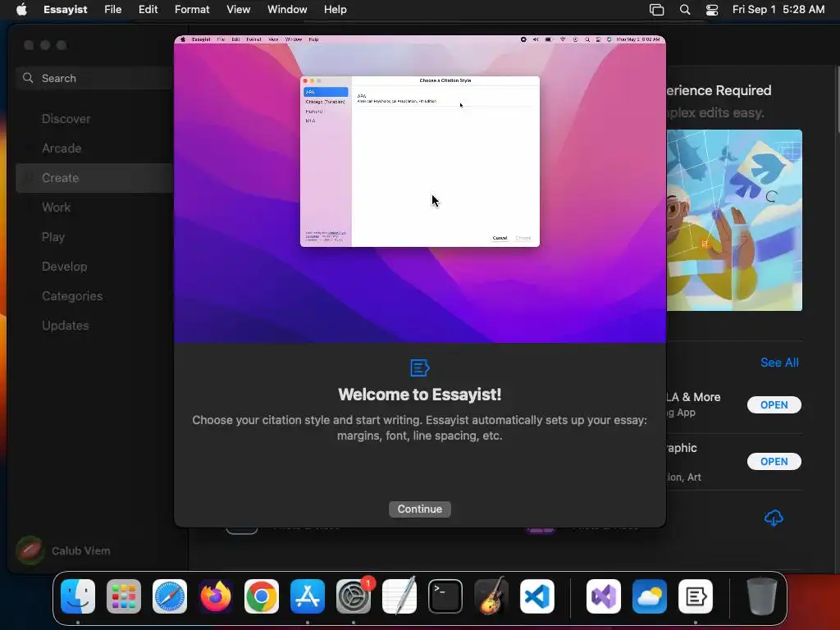This screenshot has width=840, height=630.
Task: Click Continue in the Welcome to Essayist dialog
Action: click(419, 509)
